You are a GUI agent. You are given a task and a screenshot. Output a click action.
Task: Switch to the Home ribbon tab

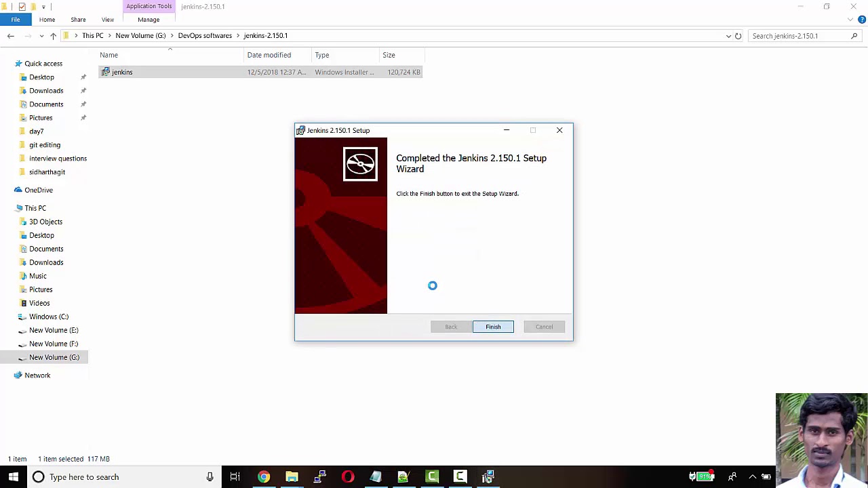click(x=47, y=20)
